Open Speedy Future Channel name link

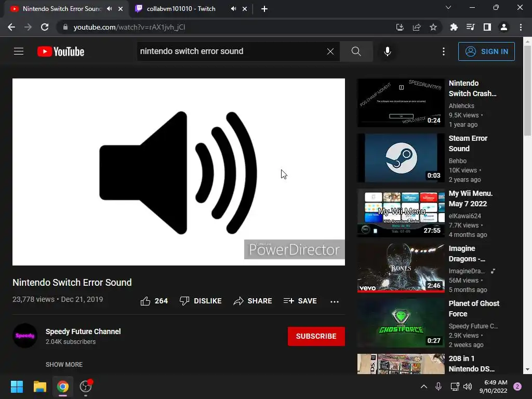click(x=83, y=331)
